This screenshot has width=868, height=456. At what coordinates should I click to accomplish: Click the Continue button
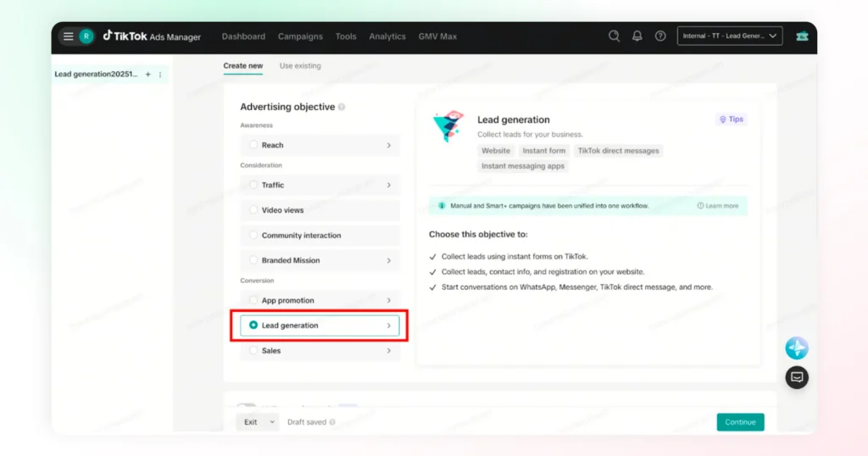tap(740, 422)
